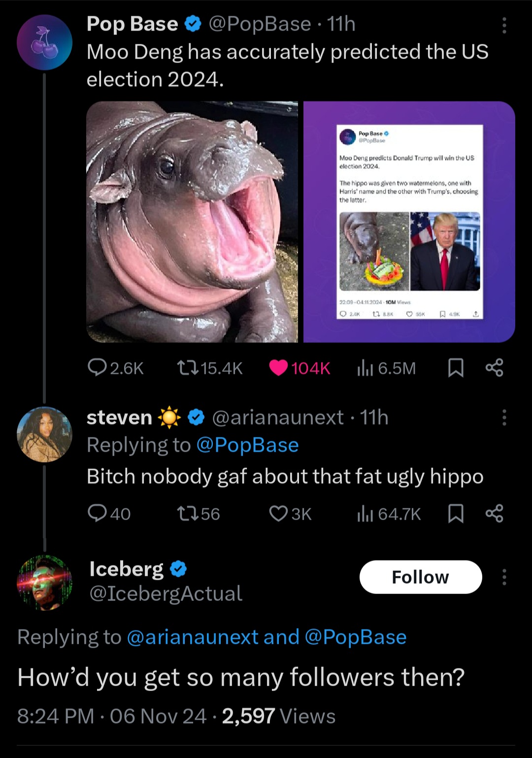The width and height of the screenshot is (532, 758).
Task: Reply to the Pop Base tweet
Action: click(x=98, y=368)
